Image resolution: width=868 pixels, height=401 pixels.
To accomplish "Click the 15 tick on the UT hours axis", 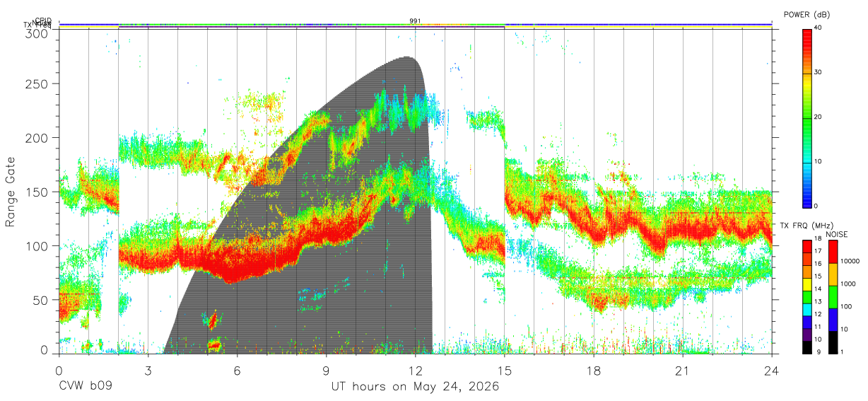I will coord(505,371).
